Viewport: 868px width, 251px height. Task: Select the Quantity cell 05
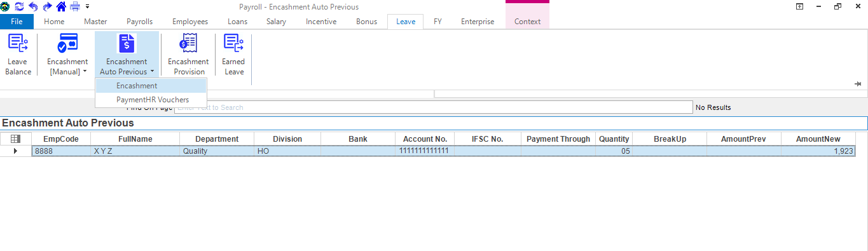614,151
